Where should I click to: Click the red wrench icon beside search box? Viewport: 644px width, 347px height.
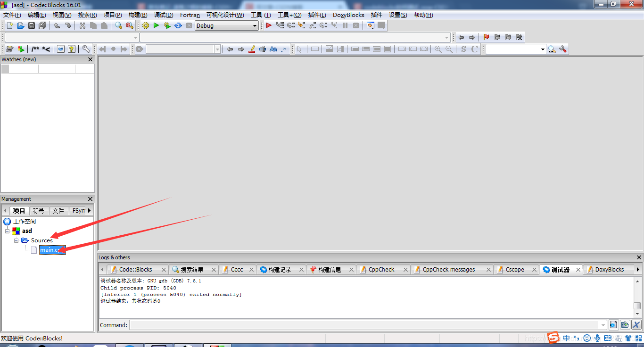[562, 49]
